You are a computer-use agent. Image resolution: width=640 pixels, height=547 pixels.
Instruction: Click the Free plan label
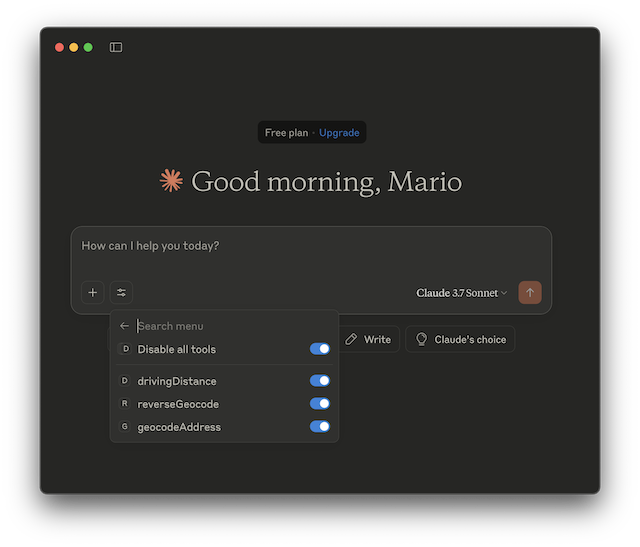287,133
